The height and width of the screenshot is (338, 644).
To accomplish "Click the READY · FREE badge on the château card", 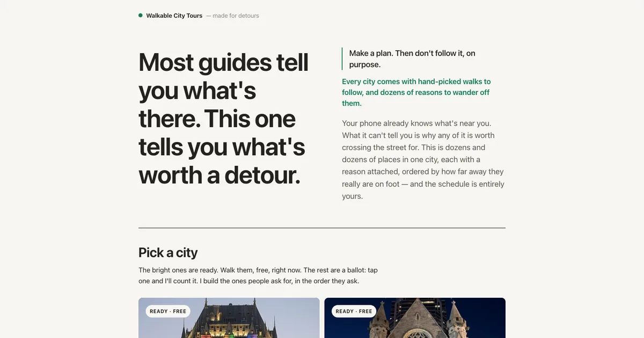I will 168,311.
